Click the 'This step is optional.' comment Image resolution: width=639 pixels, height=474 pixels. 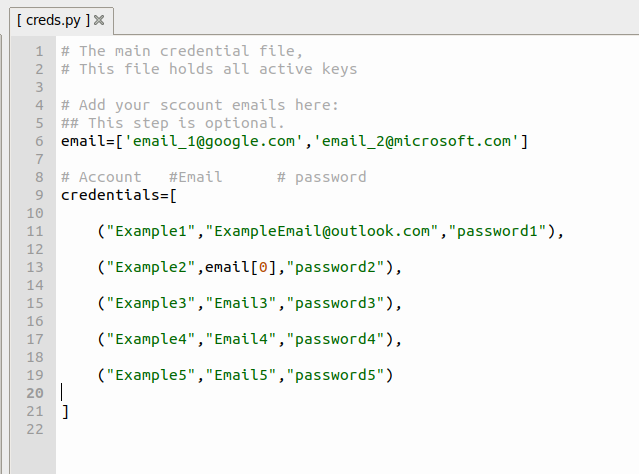pos(186,123)
